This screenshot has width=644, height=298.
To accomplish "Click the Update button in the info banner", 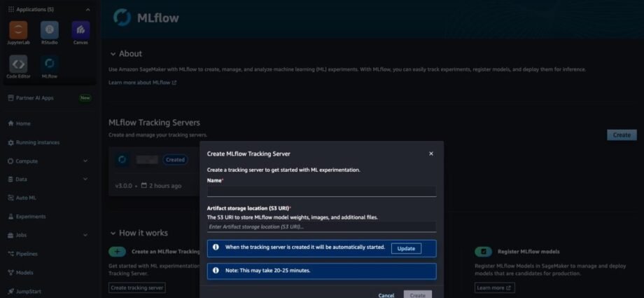I will click(x=406, y=249).
